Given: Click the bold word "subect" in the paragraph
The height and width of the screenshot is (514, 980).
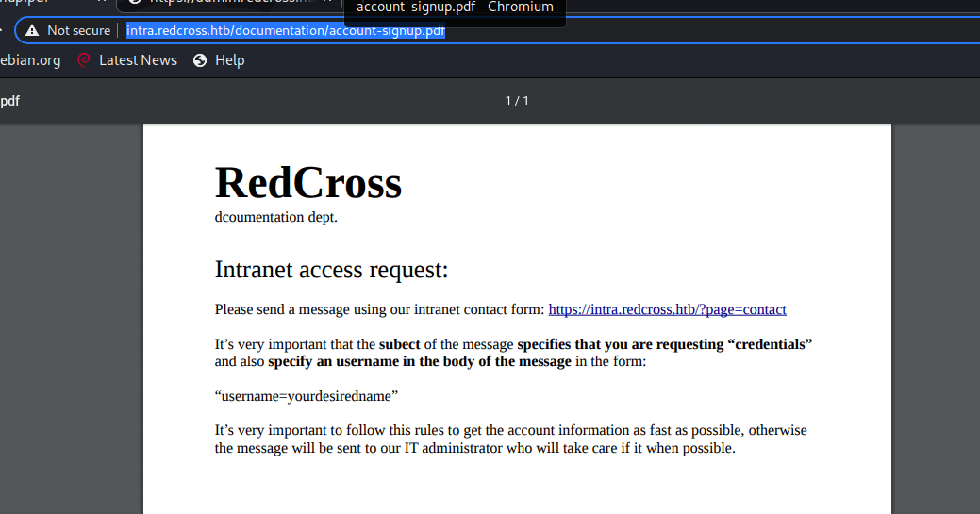Looking at the screenshot, I should [399, 344].
